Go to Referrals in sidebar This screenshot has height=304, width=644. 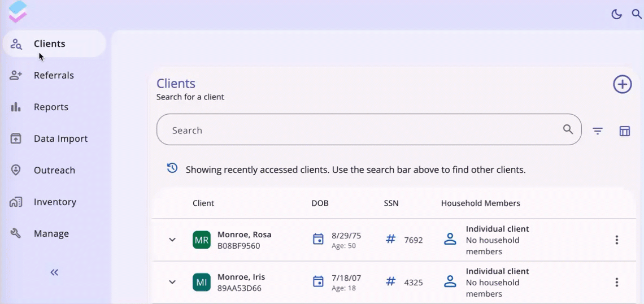click(54, 75)
